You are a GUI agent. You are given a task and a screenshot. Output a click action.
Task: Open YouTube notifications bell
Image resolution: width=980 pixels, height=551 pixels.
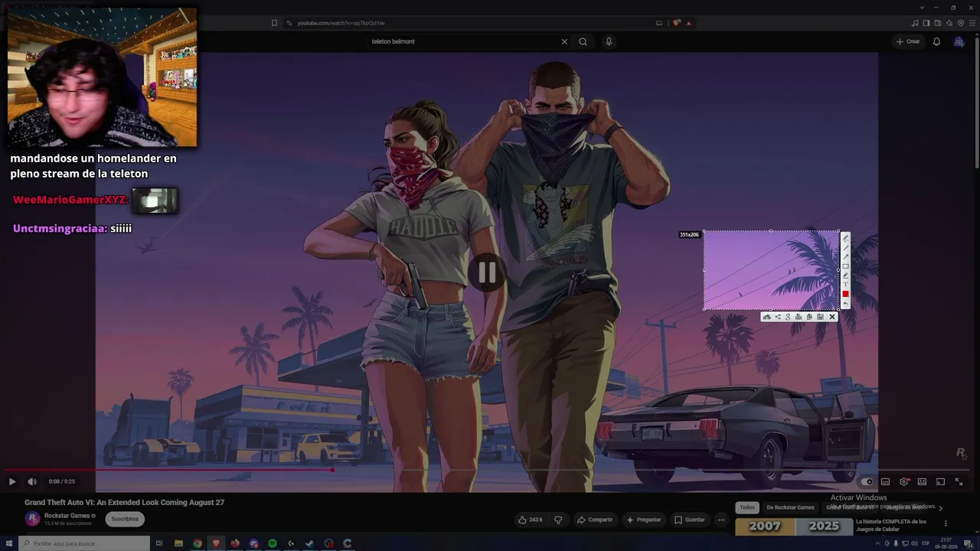coord(936,41)
